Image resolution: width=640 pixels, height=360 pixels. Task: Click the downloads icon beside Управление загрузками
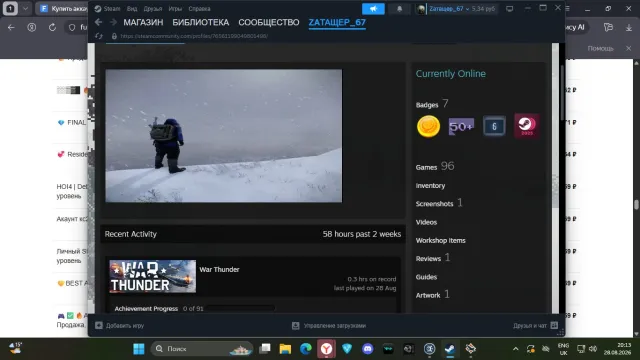[296, 325]
